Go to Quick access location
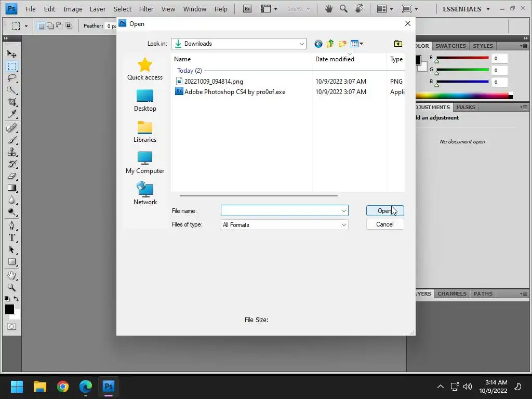This screenshot has width=532, height=399. point(145,69)
